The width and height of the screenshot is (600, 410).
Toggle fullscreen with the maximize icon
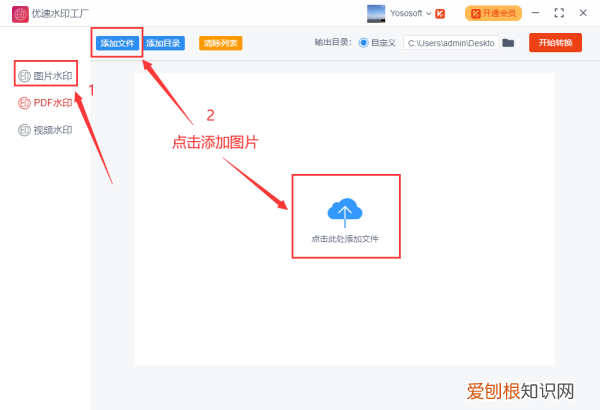559,13
